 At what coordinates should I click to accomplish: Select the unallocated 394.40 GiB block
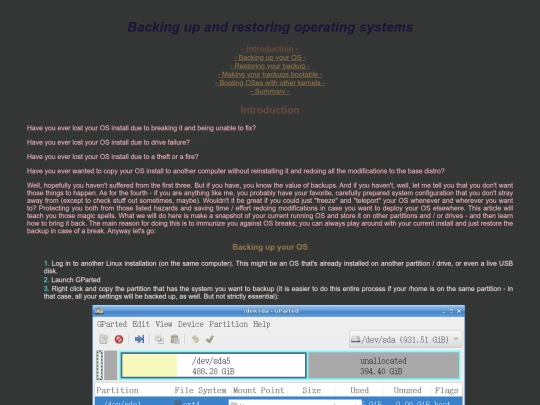384,365
